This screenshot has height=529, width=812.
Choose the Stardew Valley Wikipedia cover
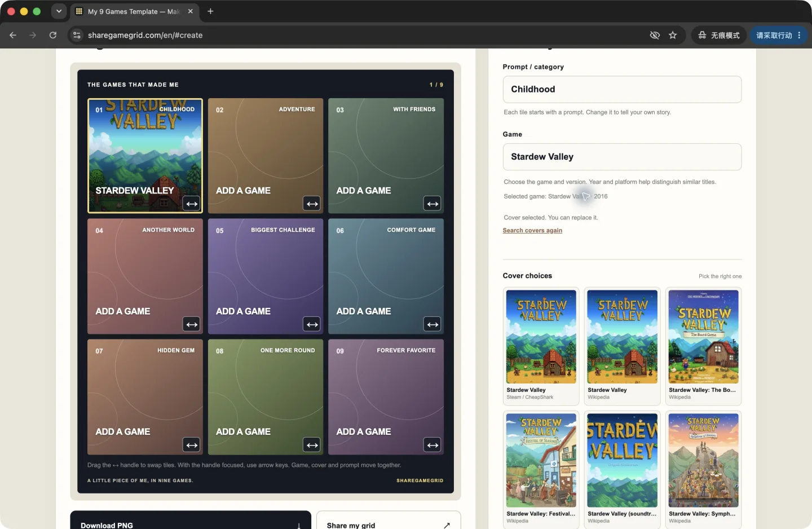tap(622, 346)
